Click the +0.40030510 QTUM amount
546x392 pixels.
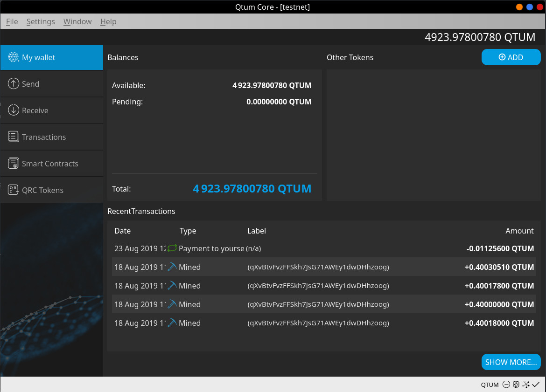coord(499,267)
